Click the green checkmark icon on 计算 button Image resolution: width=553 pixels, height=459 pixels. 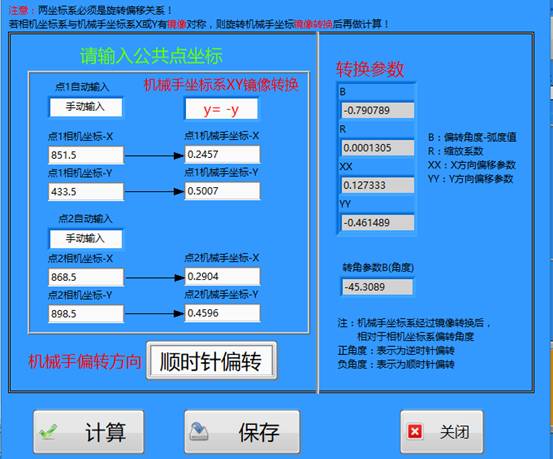(48, 431)
